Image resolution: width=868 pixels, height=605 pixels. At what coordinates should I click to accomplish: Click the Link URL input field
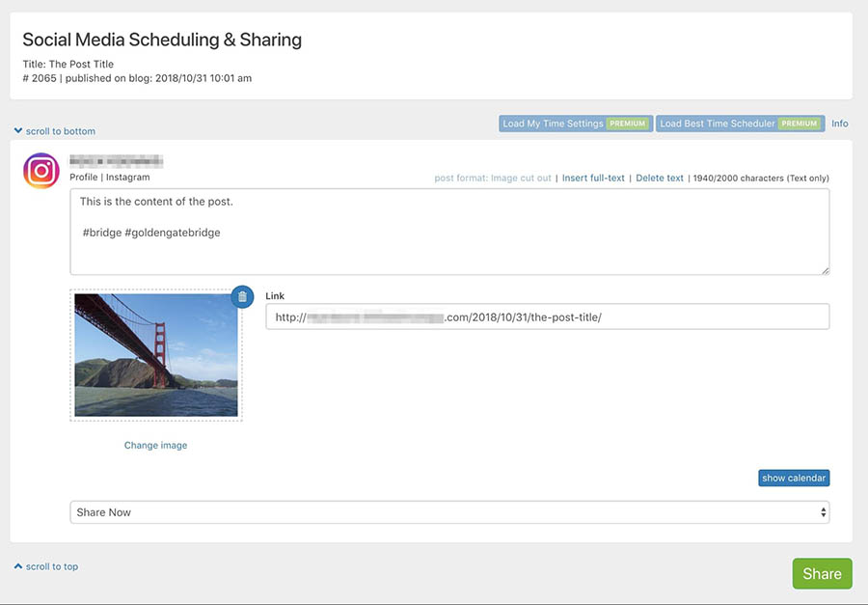[547, 316]
